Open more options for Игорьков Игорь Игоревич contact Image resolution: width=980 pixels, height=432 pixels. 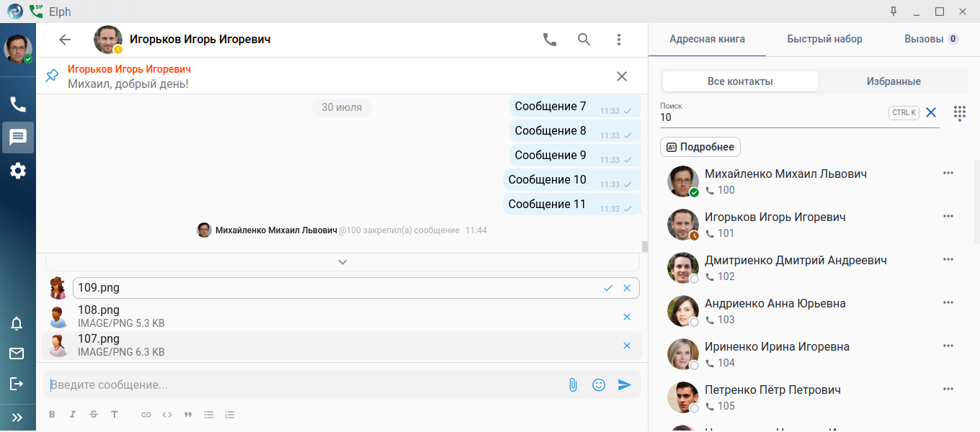click(948, 216)
